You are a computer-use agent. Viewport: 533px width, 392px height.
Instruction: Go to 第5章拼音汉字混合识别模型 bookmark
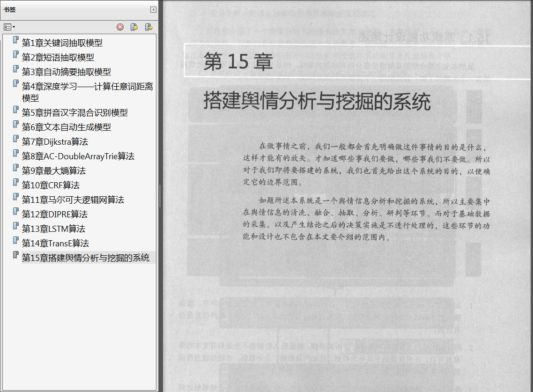75,112
